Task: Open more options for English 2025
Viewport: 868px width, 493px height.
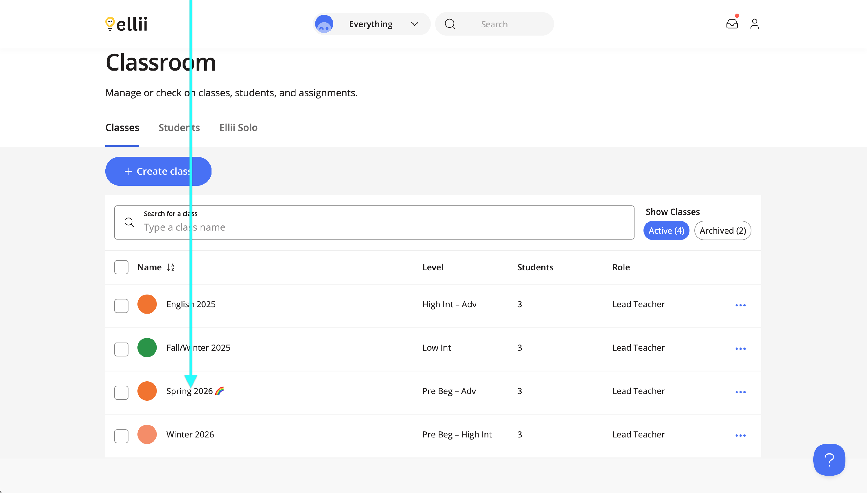Action: [x=741, y=306]
